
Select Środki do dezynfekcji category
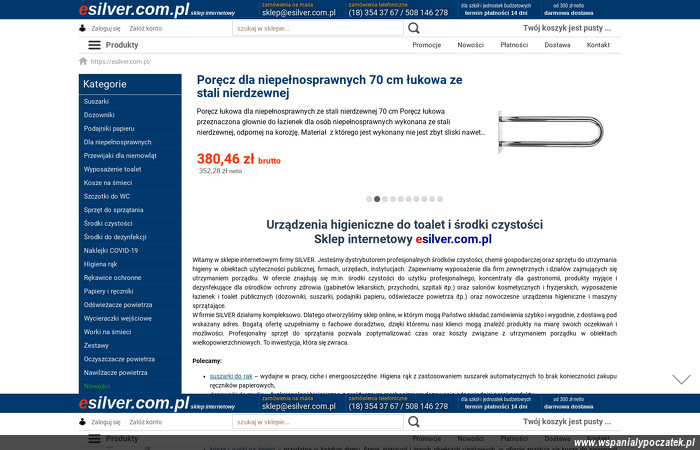point(115,237)
